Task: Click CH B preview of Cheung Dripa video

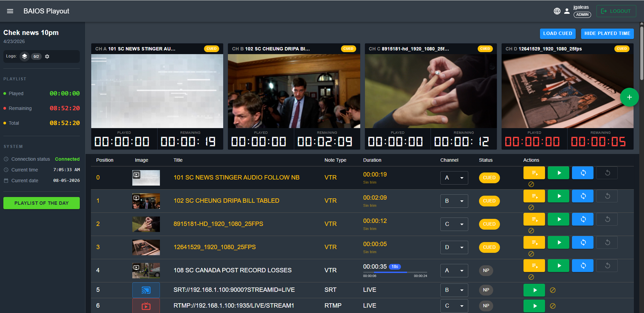Action: pos(294,91)
